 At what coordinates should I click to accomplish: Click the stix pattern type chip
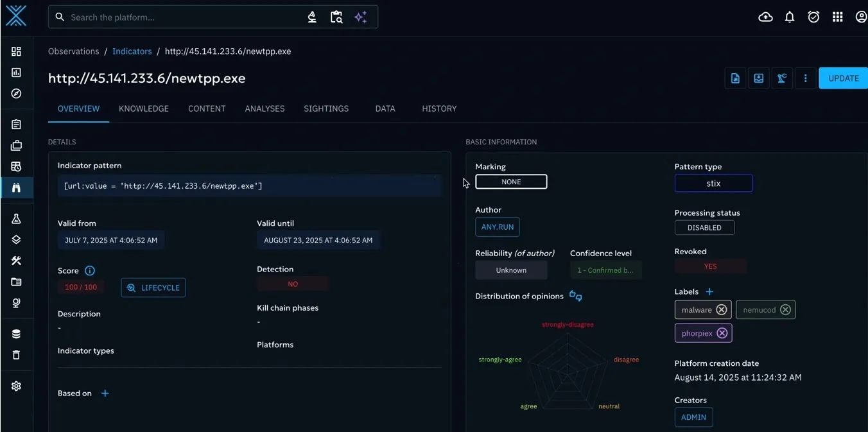[x=713, y=184]
